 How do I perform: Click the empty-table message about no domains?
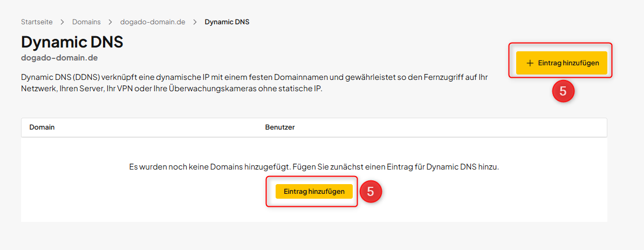pos(314,167)
